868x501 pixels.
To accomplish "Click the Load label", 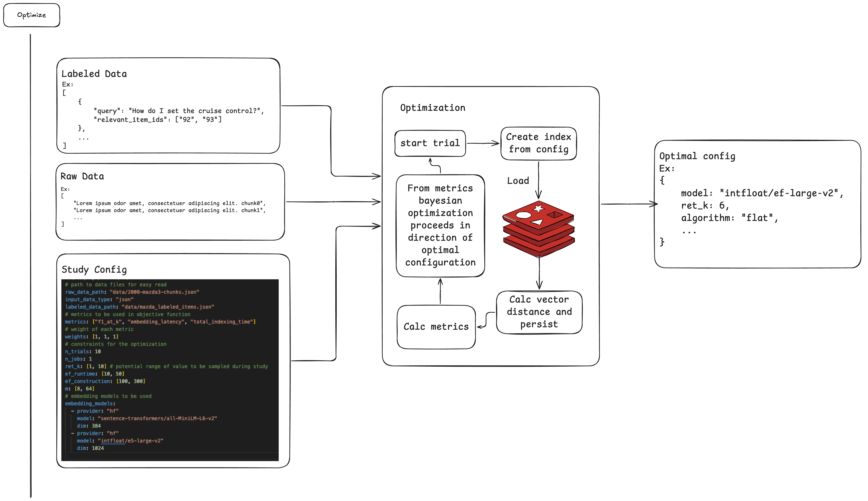I will (518, 181).
